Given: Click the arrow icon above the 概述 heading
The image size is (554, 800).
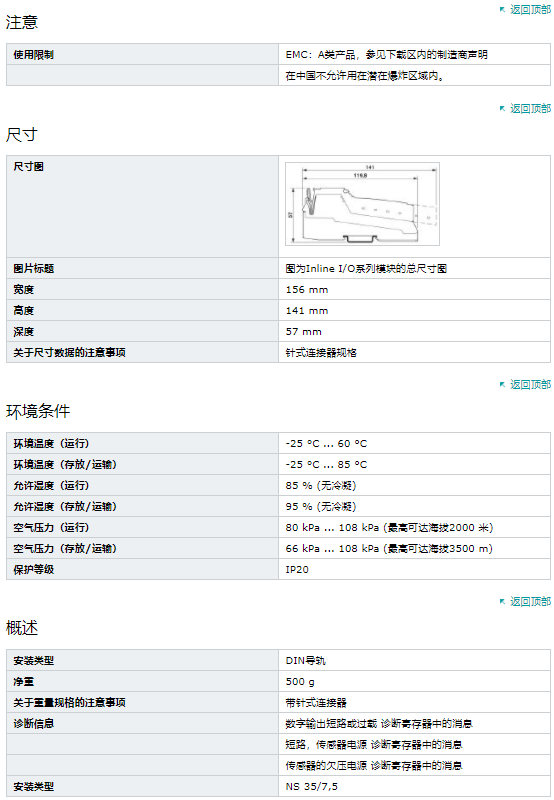Looking at the screenshot, I should pyautogui.click(x=502, y=601).
